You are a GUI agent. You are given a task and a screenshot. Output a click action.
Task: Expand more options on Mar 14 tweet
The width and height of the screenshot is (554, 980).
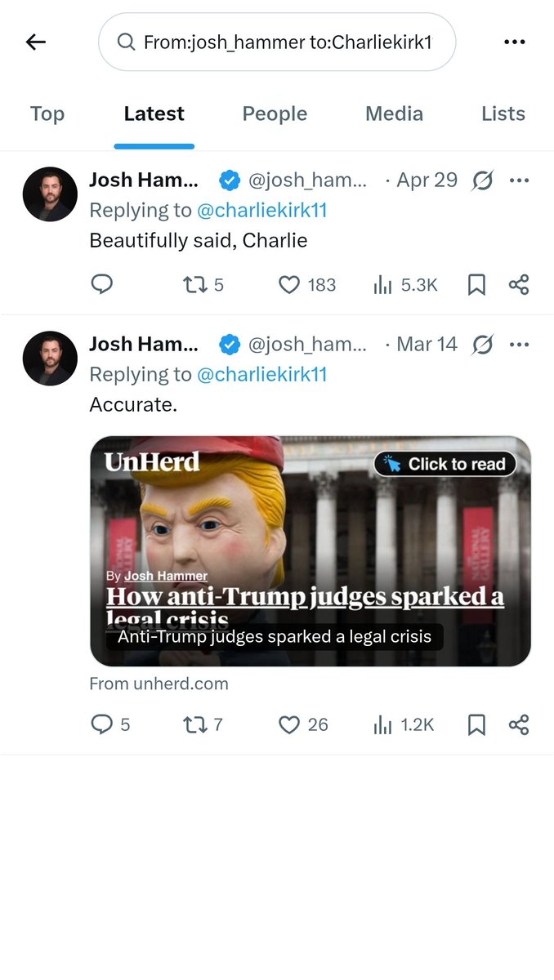click(519, 345)
